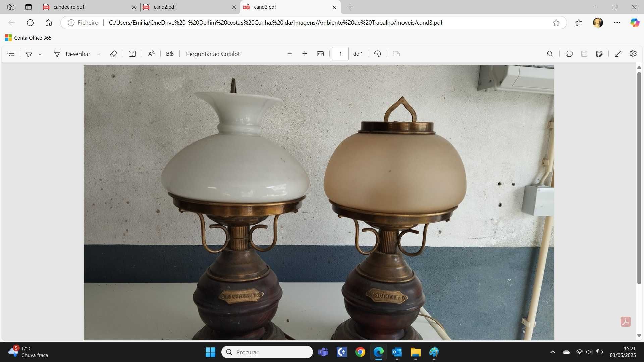Viewport: 644px width, 362px height.
Task: Toggle fit to width view
Action: (x=320, y=54)
